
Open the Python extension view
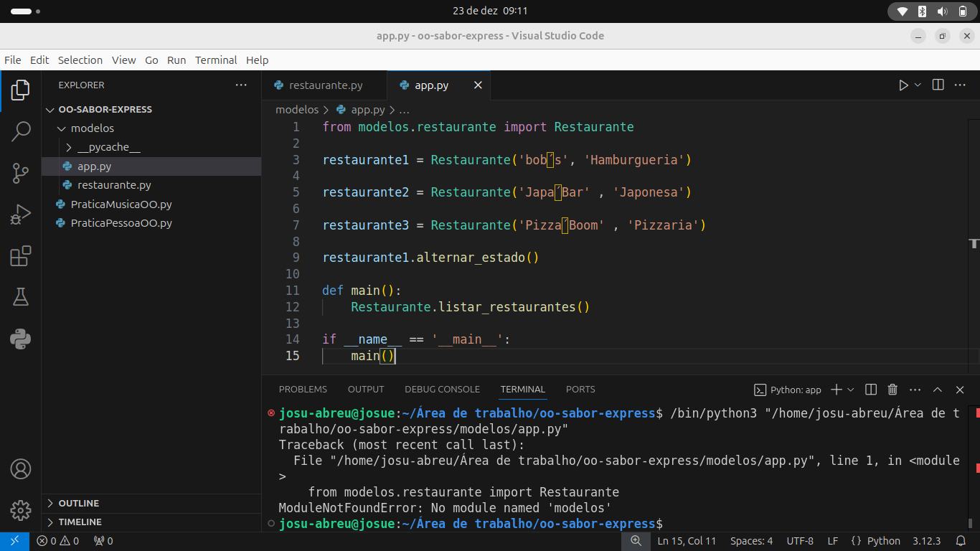(21, 339)
